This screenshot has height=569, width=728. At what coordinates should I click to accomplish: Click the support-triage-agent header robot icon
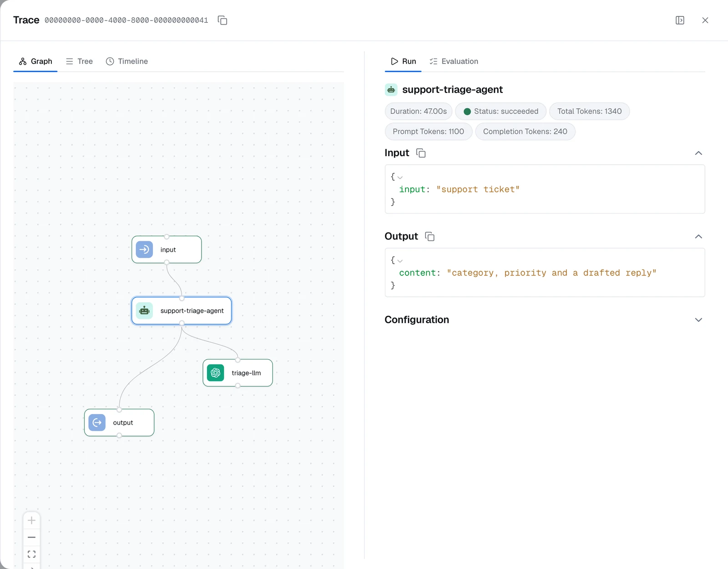click(391, 90)
